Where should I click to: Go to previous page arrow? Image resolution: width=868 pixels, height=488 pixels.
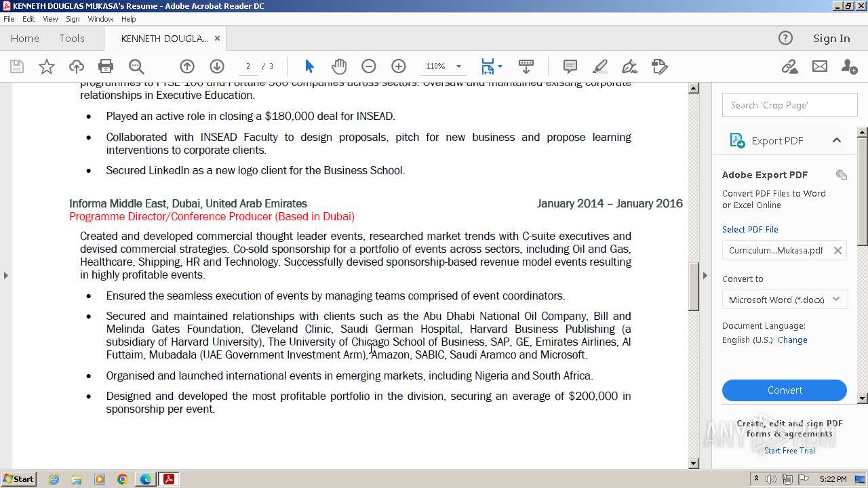[187, 66]
